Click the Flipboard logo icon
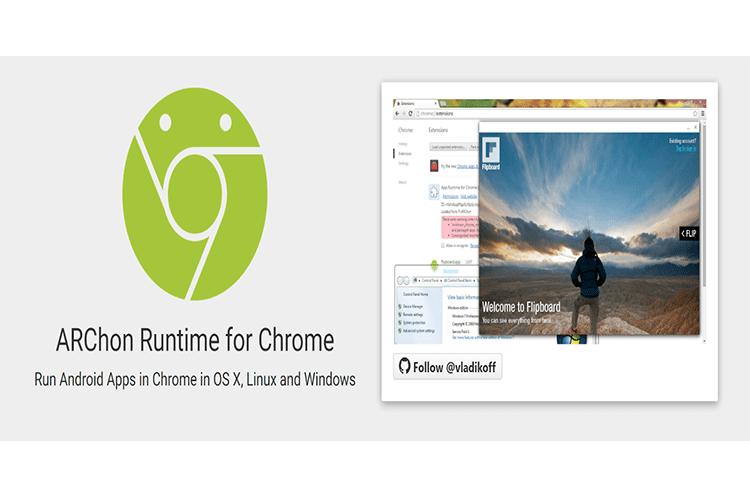Image resolution: width=750 pixels, height=500 pixels. 493,151
